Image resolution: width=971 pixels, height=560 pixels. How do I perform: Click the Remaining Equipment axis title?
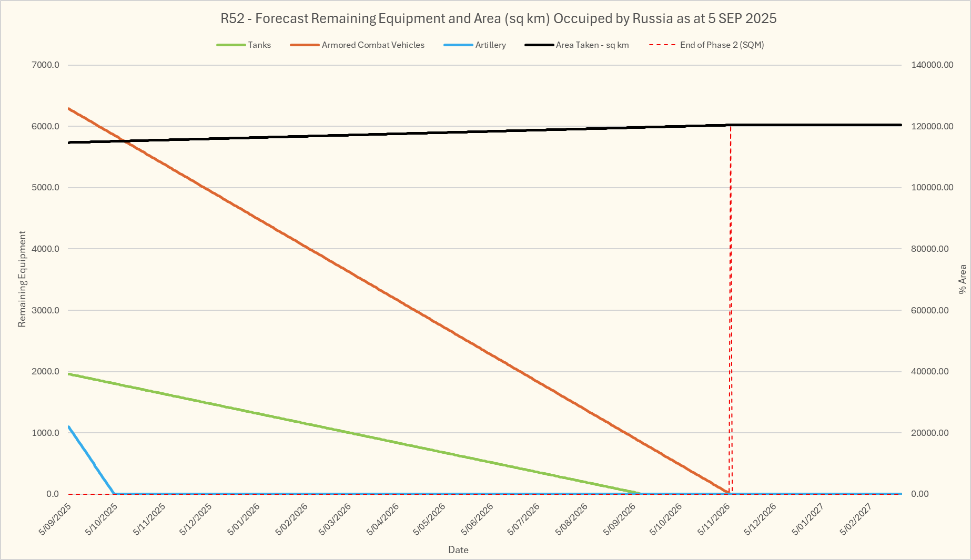click(x=22, y=279)
